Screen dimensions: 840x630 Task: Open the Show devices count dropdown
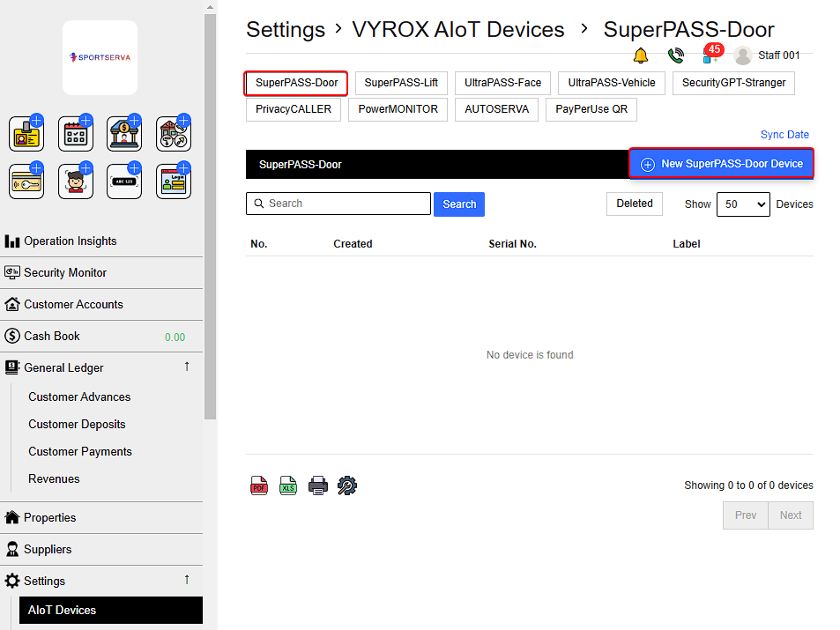click(743, 204)
